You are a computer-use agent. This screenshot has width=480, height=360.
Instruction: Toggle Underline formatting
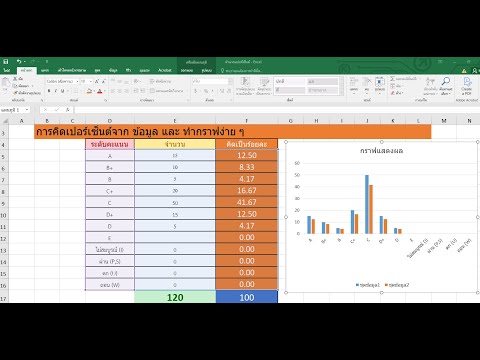coord(62,91)
